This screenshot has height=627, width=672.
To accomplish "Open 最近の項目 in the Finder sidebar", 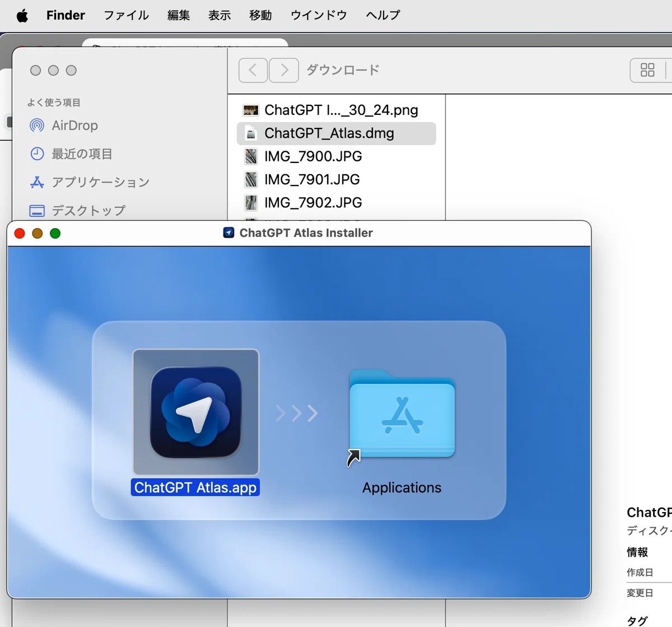I will [71, 154].
